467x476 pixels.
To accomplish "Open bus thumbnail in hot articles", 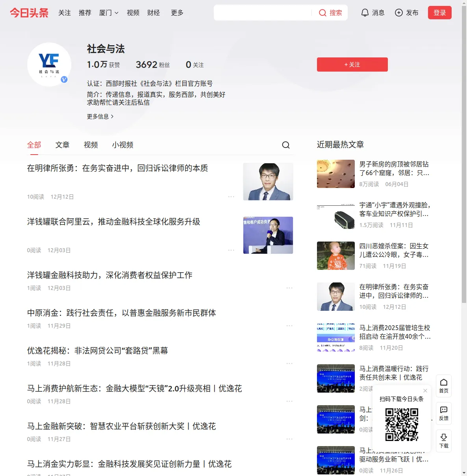I will click(336, 215).
